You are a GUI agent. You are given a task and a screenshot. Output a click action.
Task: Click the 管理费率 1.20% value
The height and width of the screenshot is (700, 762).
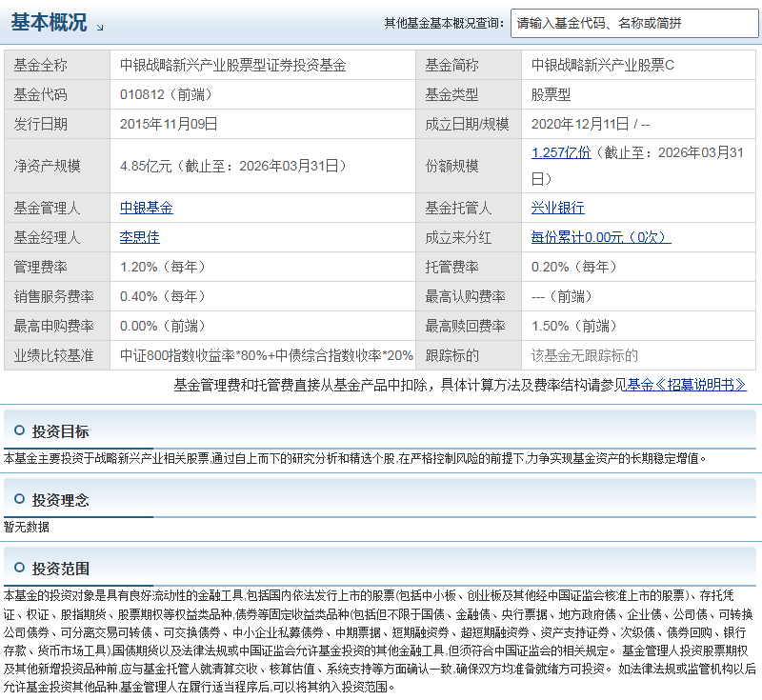pos(163,267)
